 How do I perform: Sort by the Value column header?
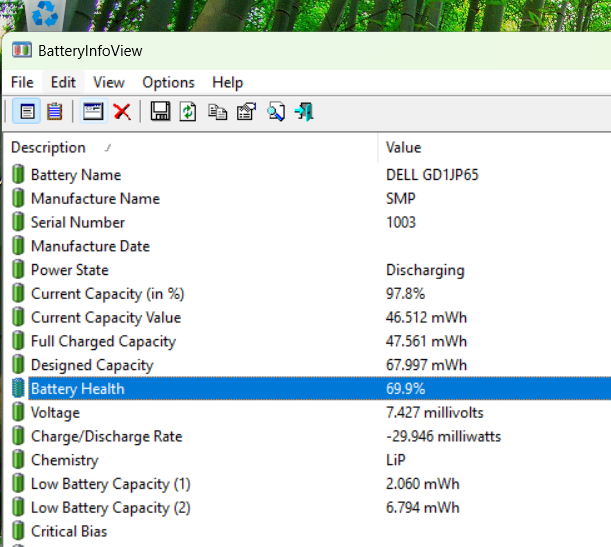(495, 148)
